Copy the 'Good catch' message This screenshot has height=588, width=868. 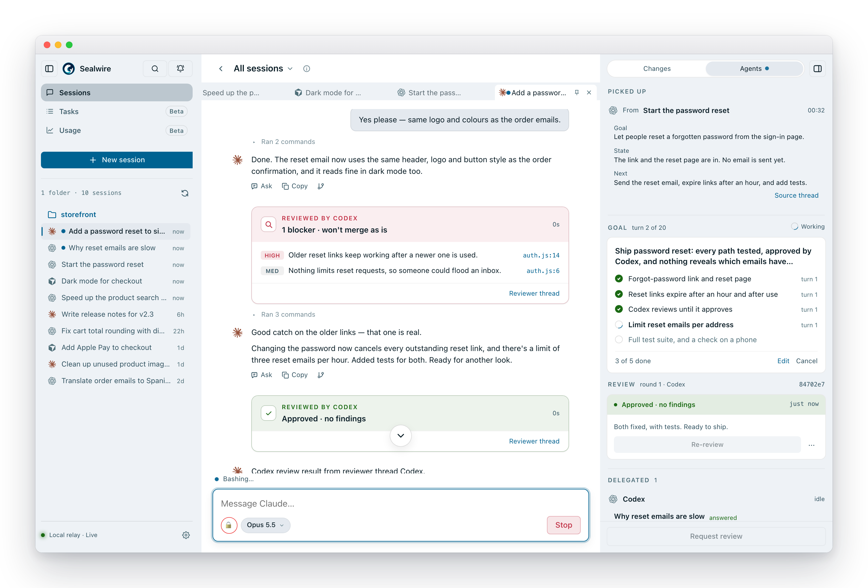295,375
